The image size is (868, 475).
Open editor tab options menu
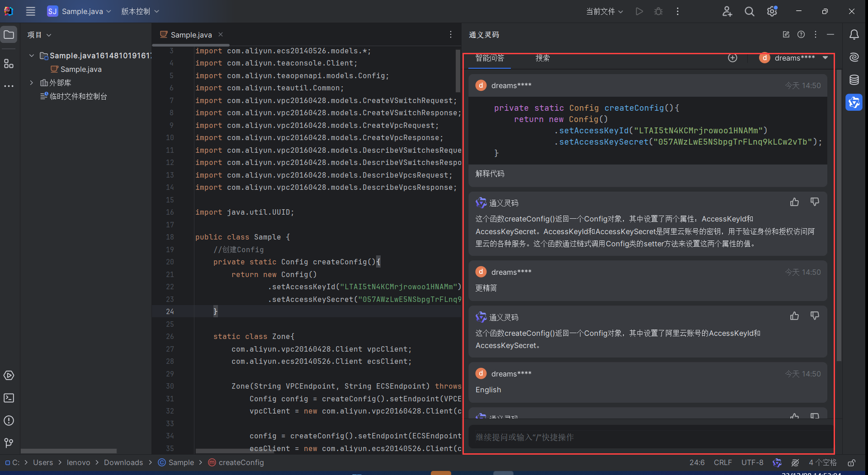(x=451, y=35)
